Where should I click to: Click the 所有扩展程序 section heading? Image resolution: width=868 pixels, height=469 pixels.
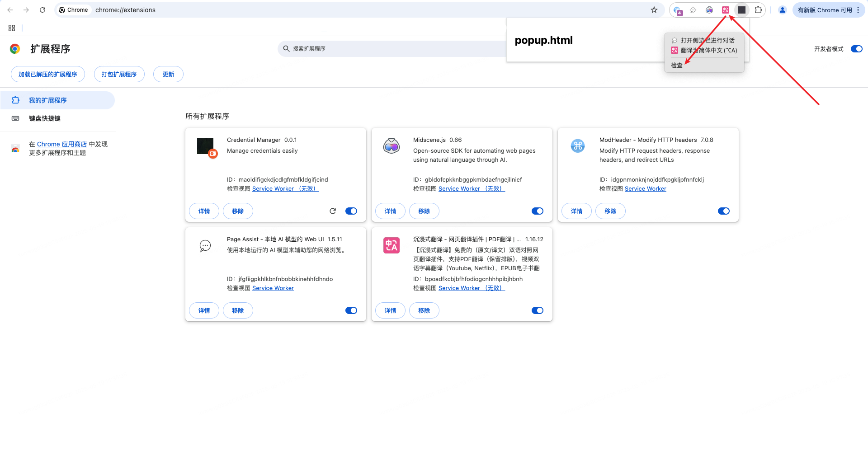[x=207, y=117]
